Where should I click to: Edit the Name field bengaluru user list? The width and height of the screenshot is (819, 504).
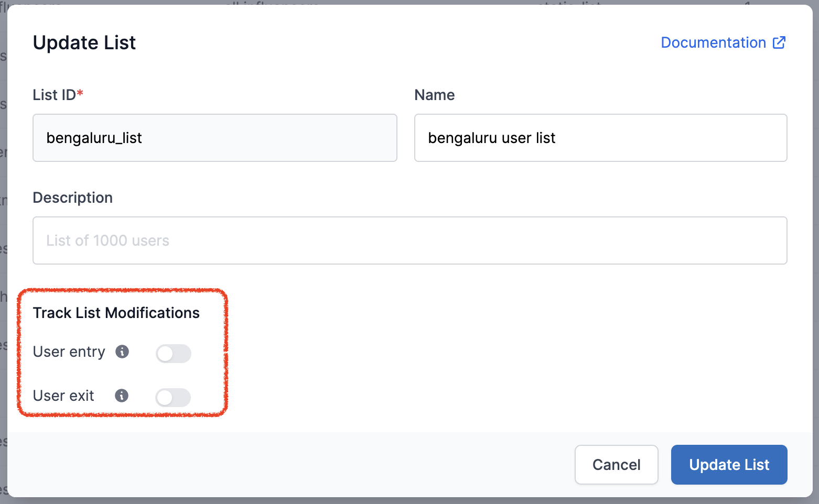(x=601, y=138)
